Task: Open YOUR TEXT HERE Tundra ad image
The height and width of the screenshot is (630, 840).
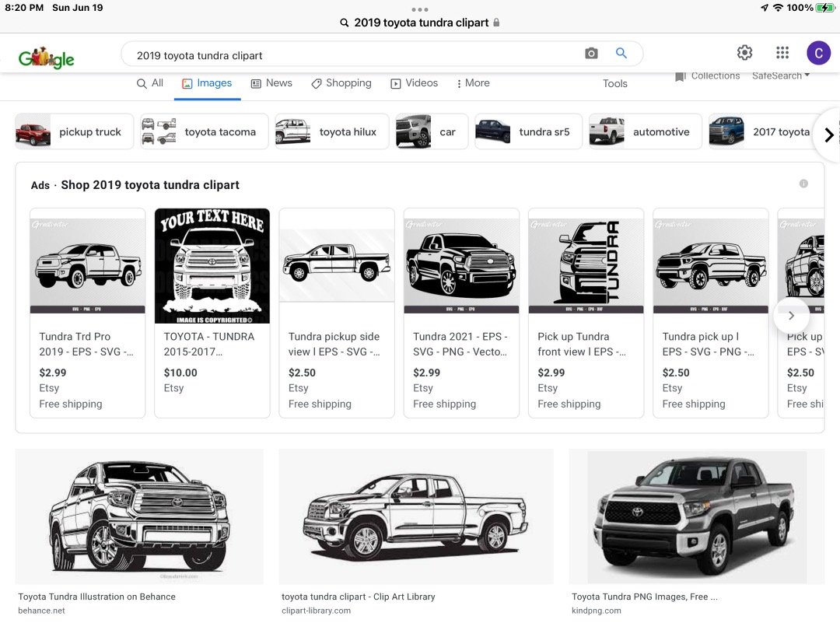Action: point(212,266)
